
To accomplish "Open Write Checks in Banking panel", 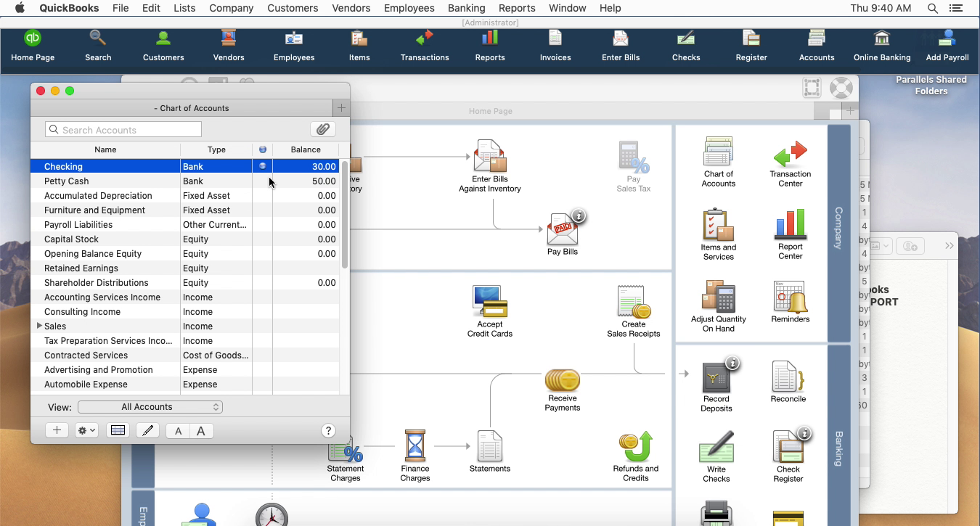I will [x=716, y=456].
